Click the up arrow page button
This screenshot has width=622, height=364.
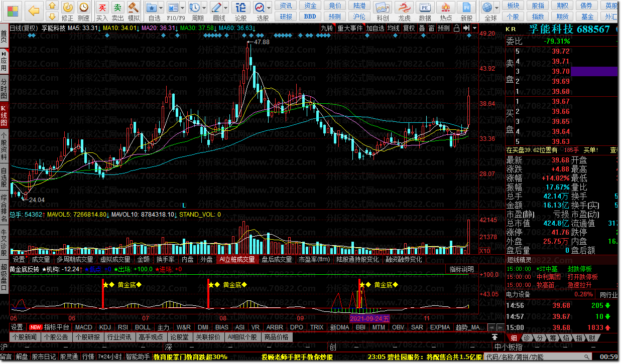[x=52, y=6]
